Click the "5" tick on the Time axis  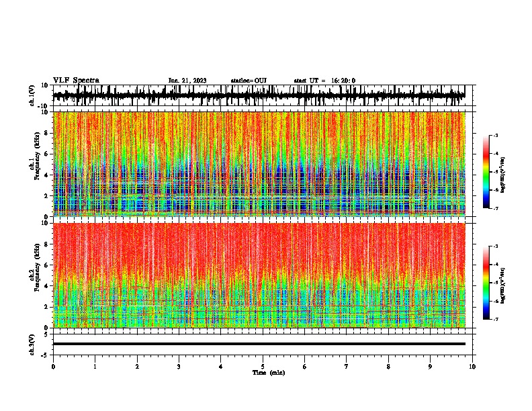pyautogui.click(x=263, y=367)
